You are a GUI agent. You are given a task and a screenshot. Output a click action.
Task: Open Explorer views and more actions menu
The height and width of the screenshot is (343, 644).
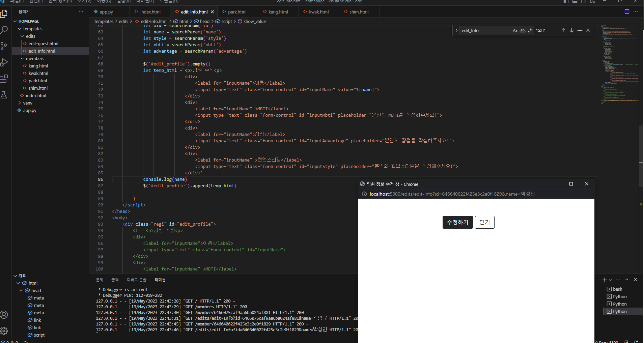point(81,12)
